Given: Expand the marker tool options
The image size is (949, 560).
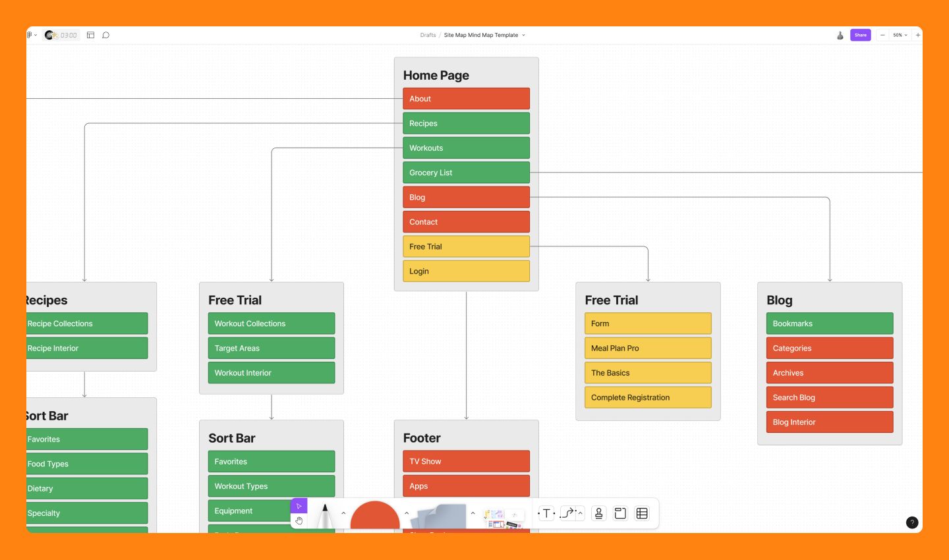Looking at the screenshot, I should (x=343, y=512).
